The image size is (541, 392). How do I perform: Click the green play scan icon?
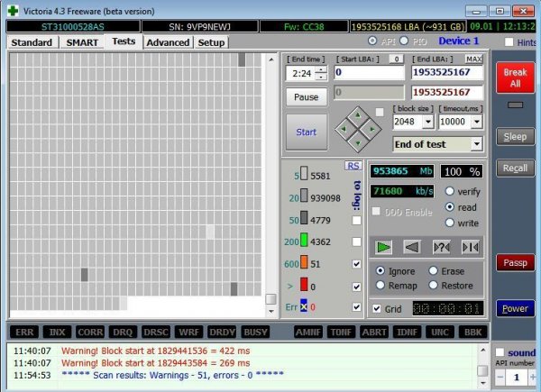tap(383, 247)
